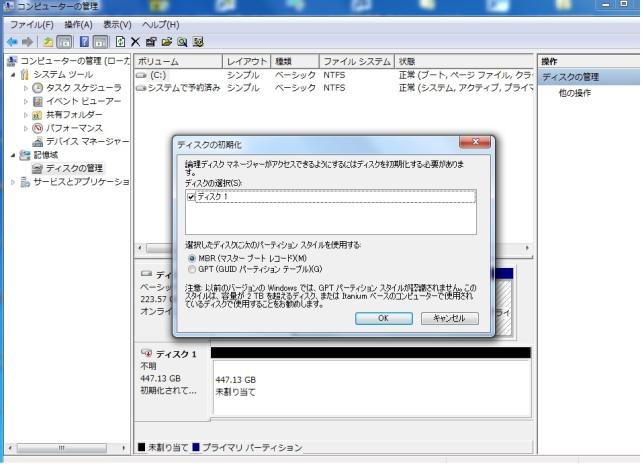This screenshot has width=642, height=464.
Task: Expand the サービスとアプリケーション tree node
Action: (14, 182)
